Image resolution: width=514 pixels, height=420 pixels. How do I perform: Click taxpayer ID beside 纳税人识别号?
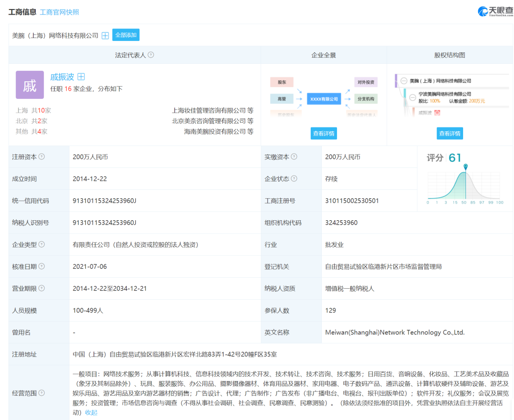pos(105,223)
